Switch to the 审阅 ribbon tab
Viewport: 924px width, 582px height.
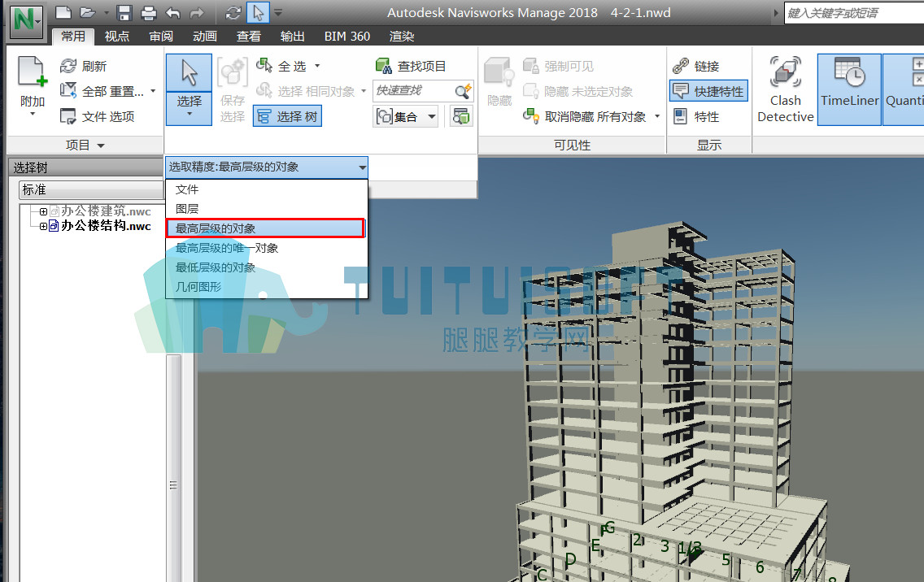(x=161, y=37)
